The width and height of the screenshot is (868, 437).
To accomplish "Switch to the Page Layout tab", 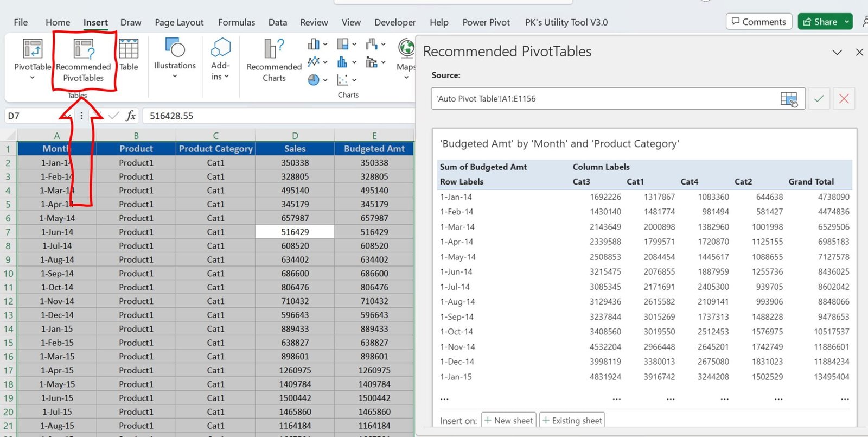I will 179,22.
